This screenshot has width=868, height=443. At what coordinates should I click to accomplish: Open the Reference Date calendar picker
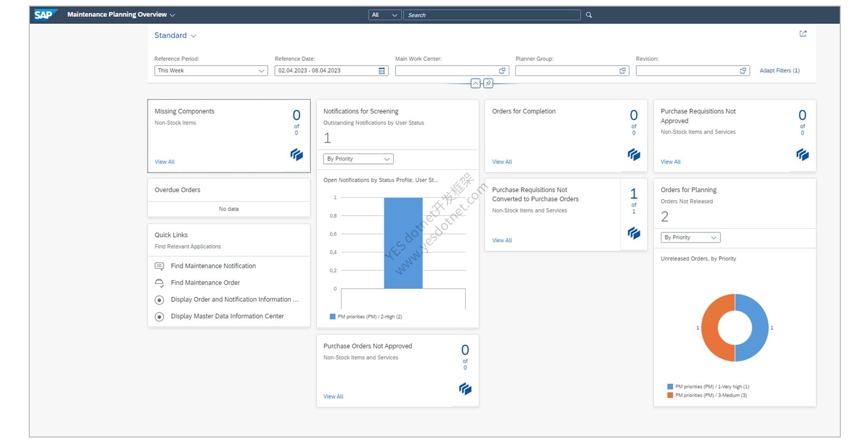click(x=382, y=71)
